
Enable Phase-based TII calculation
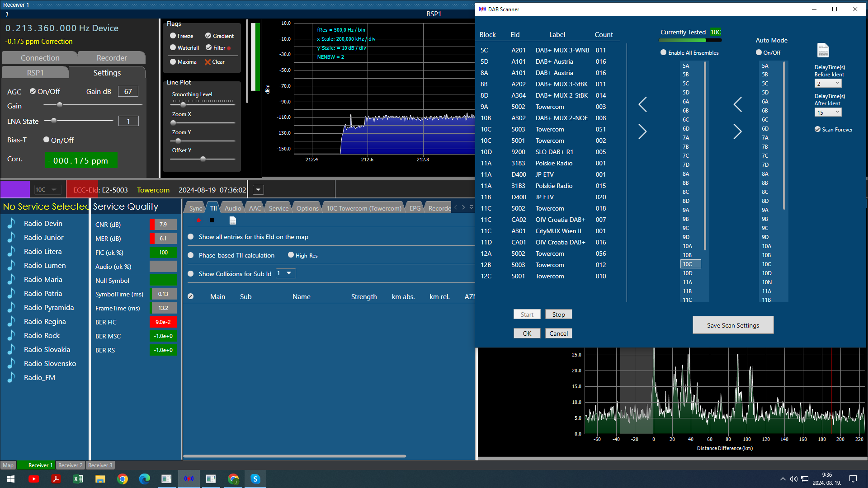click(x=191, y=255)
